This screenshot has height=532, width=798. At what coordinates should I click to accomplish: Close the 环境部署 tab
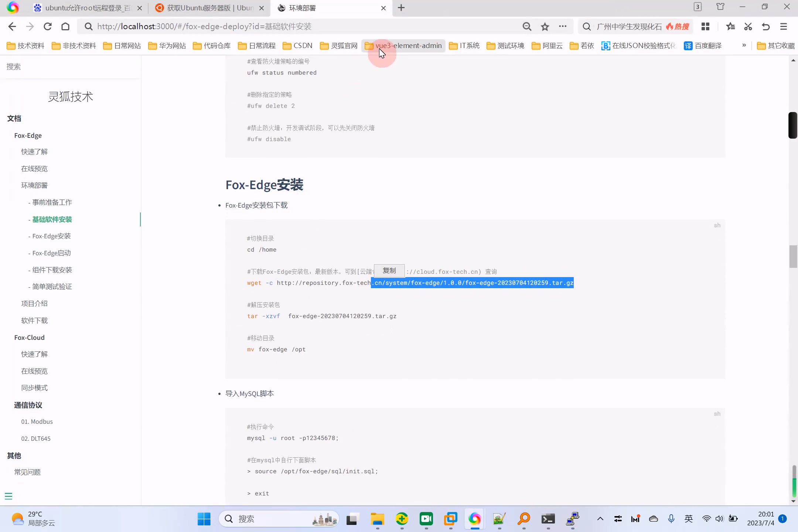coord(383,8)
